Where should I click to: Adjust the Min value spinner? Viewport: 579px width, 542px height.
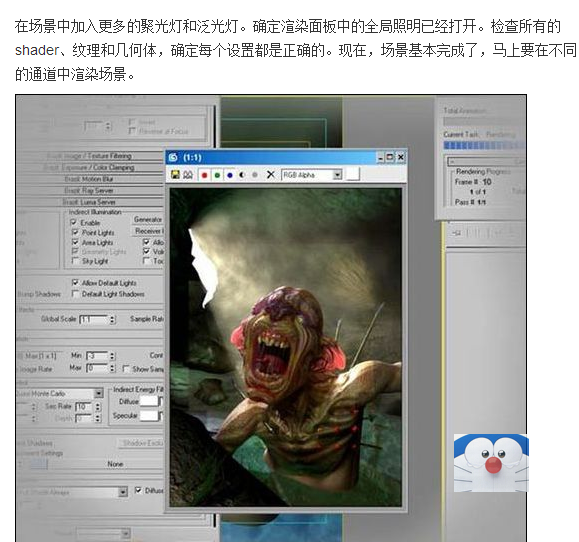pos(112,356)
